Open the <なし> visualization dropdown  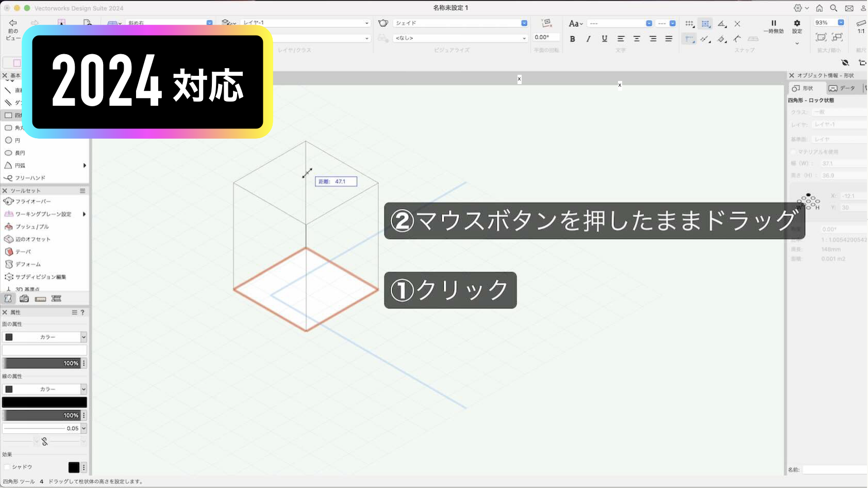pos(461,38)
